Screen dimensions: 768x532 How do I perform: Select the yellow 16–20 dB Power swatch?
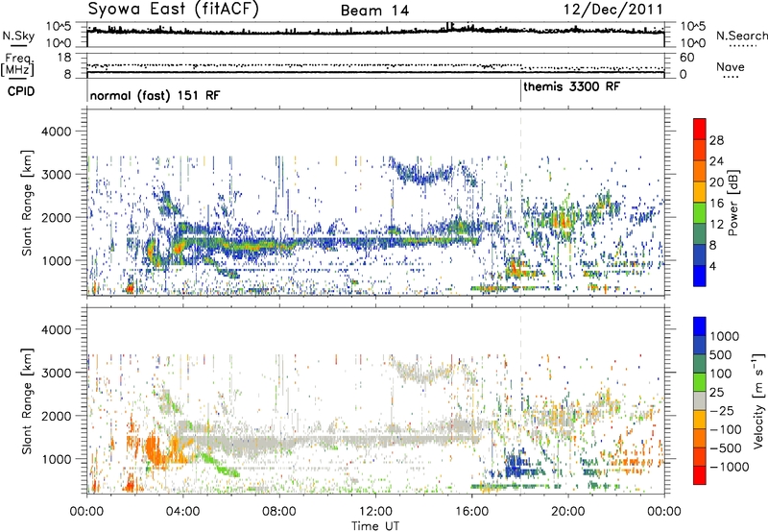point(700,192)
